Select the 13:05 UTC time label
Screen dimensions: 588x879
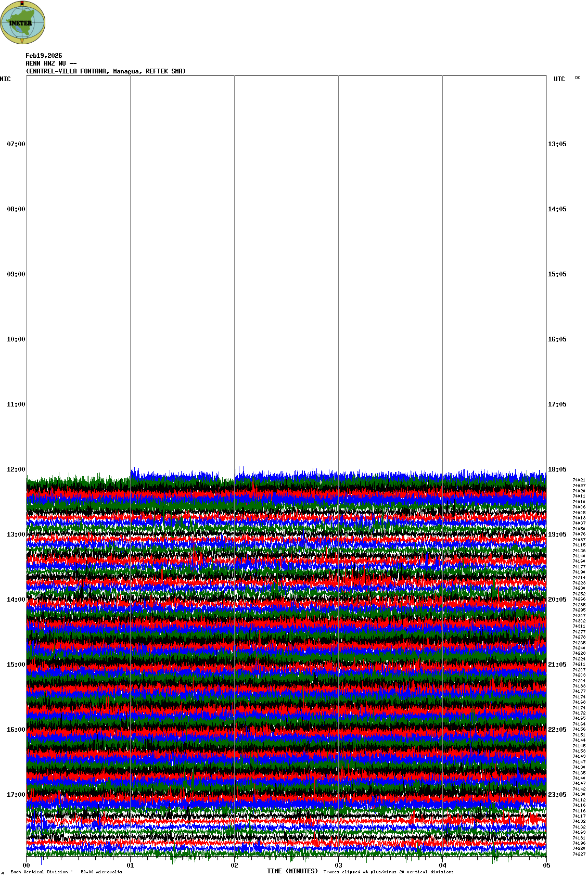pos(557,144)
